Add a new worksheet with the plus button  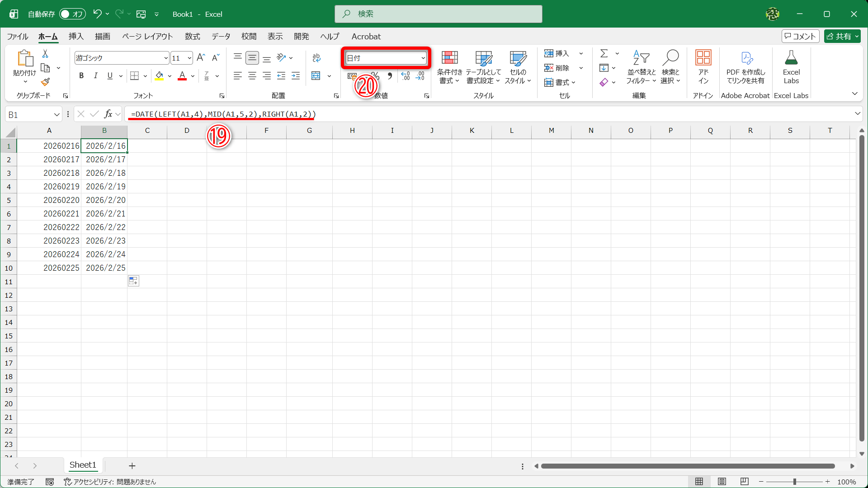[x=132, y=465]
